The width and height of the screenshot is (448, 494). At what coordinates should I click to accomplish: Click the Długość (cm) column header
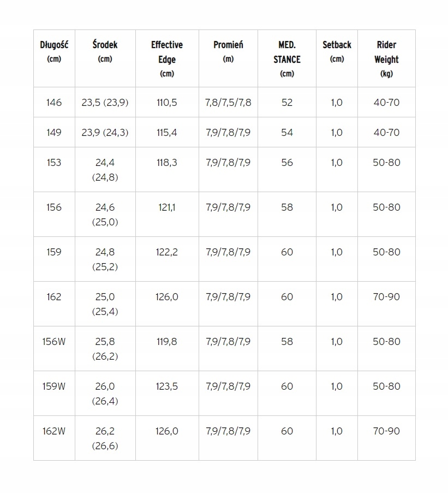point(54,52)
